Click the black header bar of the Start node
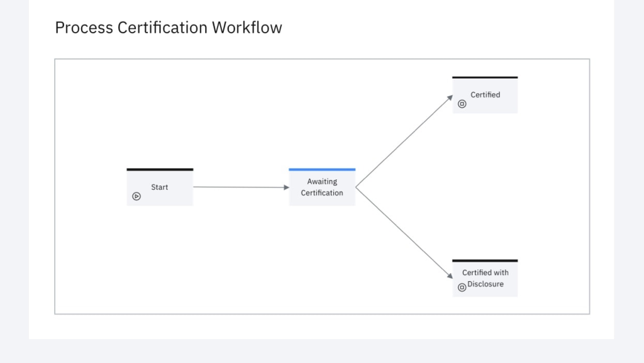 (x=160, y=169)
